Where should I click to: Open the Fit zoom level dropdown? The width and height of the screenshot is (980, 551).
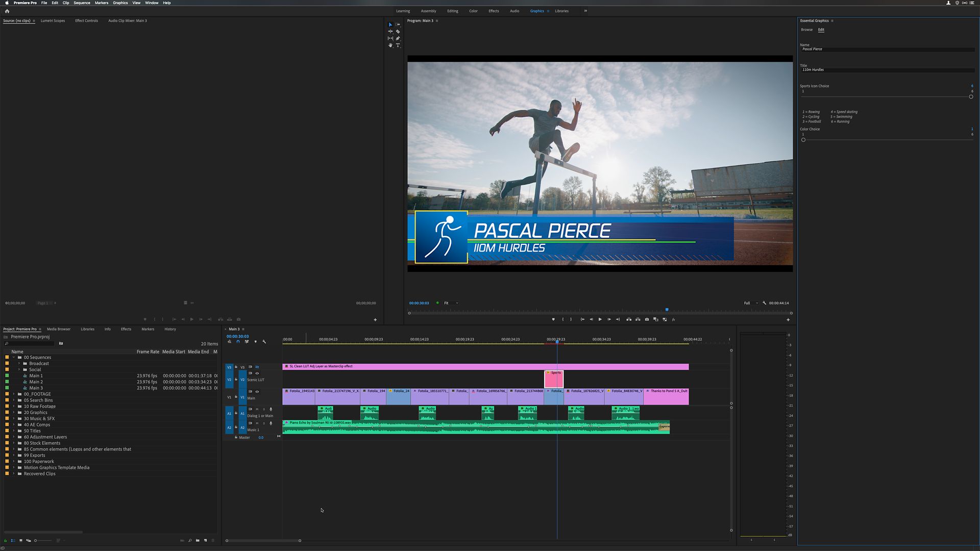[447, 303]
